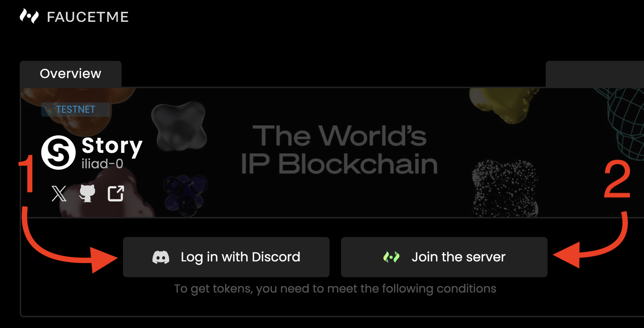Click the Discord icon in login button

(161, 257)
